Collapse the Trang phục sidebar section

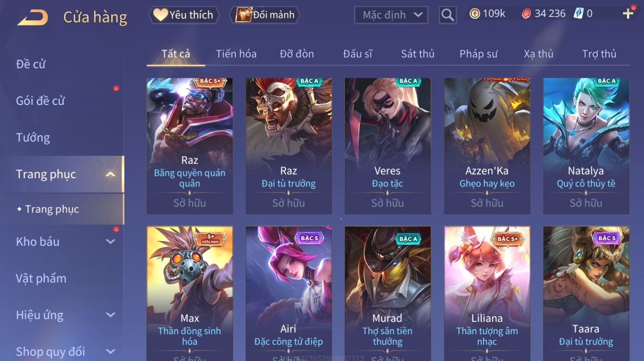tap(110, 174)
